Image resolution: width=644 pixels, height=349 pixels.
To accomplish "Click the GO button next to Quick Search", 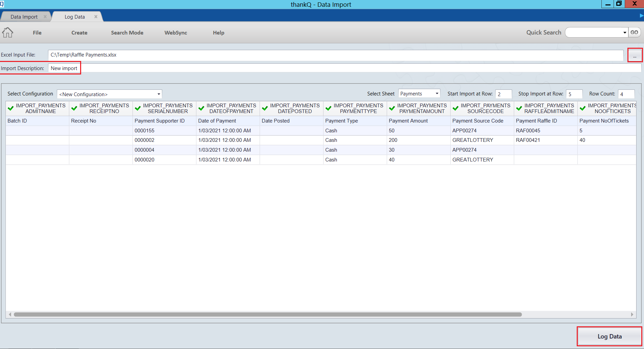I will [634, 32].
